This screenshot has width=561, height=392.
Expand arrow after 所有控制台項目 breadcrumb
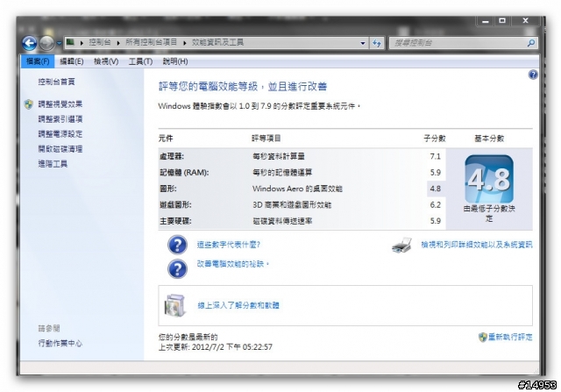pos(185,43)
